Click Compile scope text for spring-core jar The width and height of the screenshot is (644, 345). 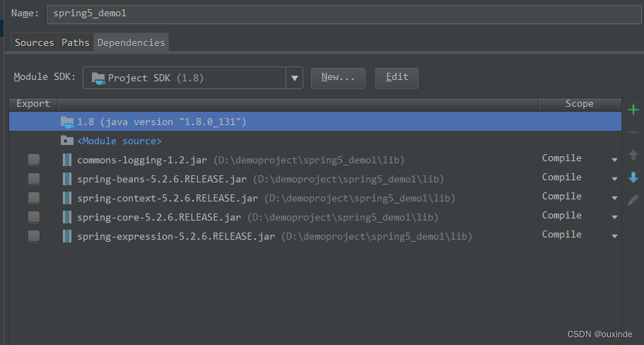[561, 215]
